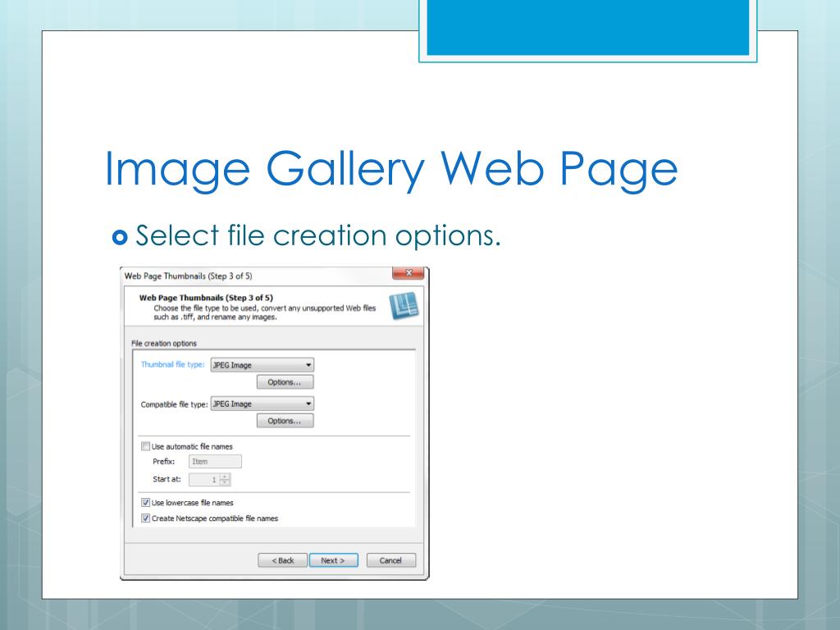
Task: Toggle Create Netscape compatible file names
Action: point(145,518)
